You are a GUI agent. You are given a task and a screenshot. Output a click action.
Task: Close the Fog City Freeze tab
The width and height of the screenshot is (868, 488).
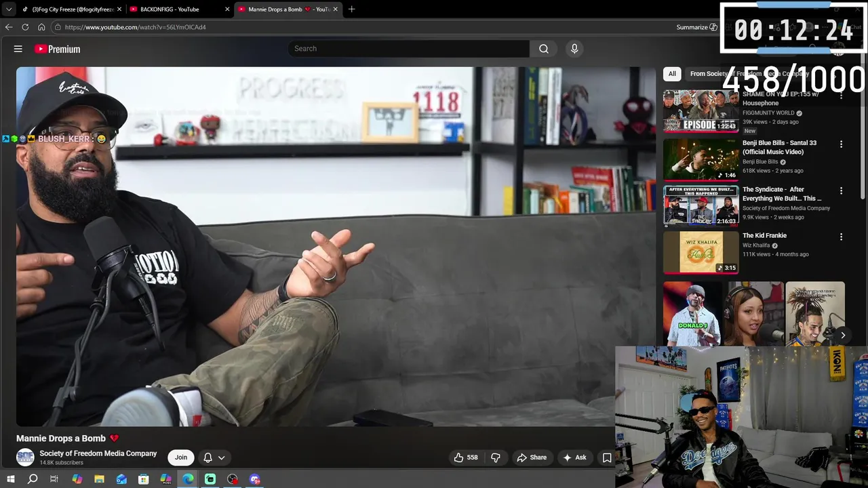119,9
